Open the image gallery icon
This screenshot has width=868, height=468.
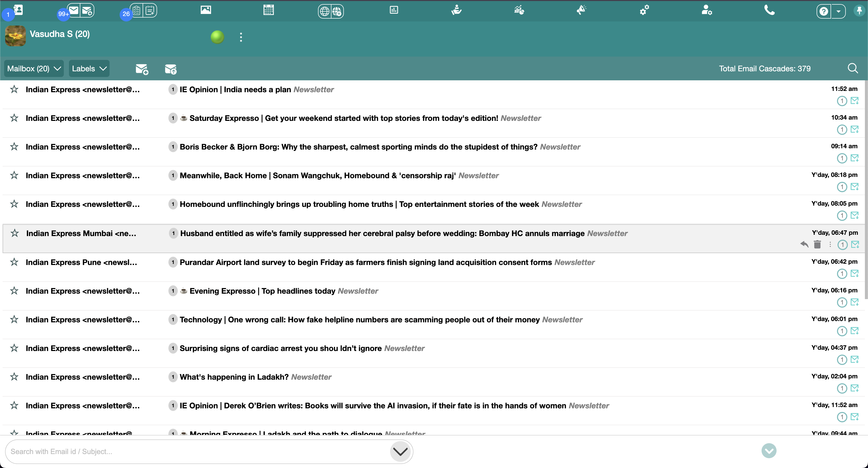(206, 10)
